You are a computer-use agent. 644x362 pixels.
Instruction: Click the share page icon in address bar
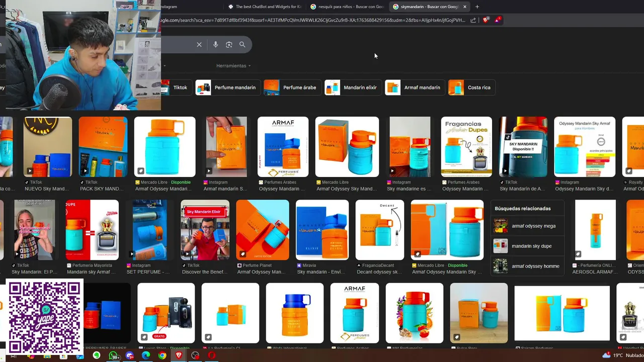coord(473,20)
